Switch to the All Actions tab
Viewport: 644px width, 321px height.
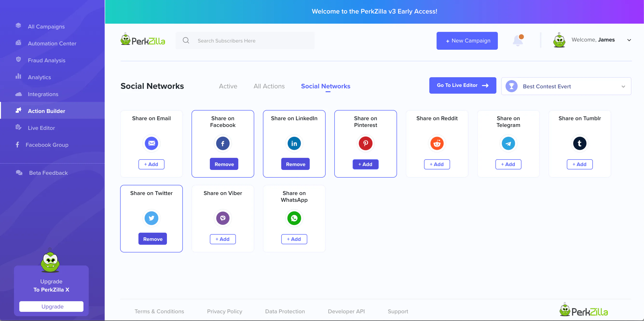269,86
